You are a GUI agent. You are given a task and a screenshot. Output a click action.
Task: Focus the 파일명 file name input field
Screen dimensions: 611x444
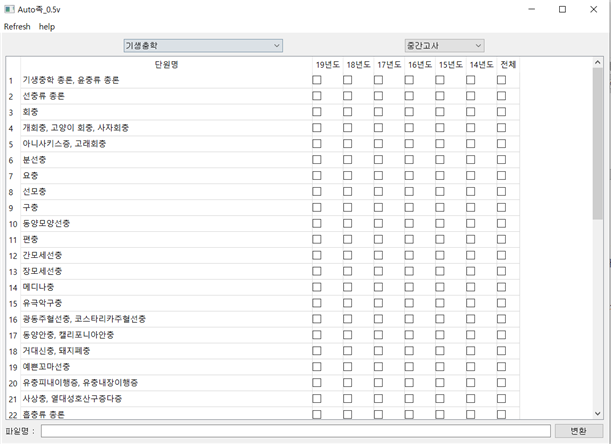coord(296,431)
